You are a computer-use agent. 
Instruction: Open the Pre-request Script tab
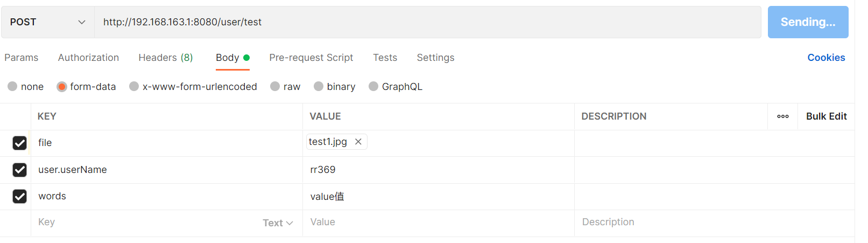pos(311,58)
